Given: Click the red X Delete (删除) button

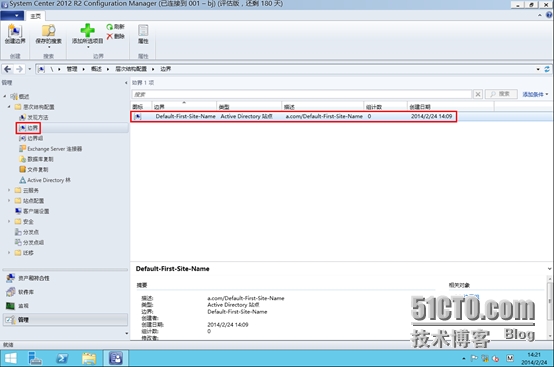Looking at the screenshot, I should 115,36.
